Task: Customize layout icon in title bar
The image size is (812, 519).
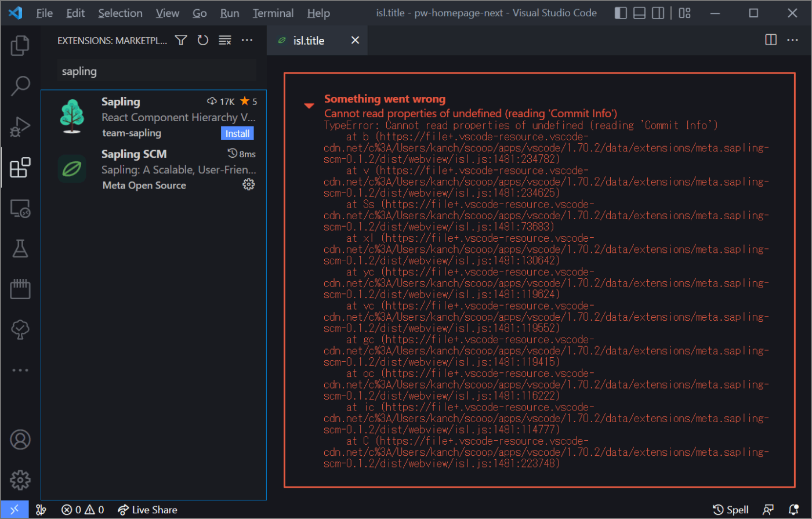Action: click(685, 13)
